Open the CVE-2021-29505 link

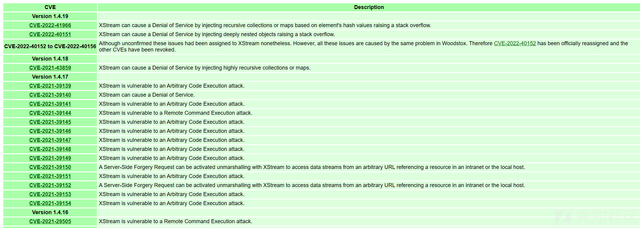pyautogui.click(x=50, y=221)
